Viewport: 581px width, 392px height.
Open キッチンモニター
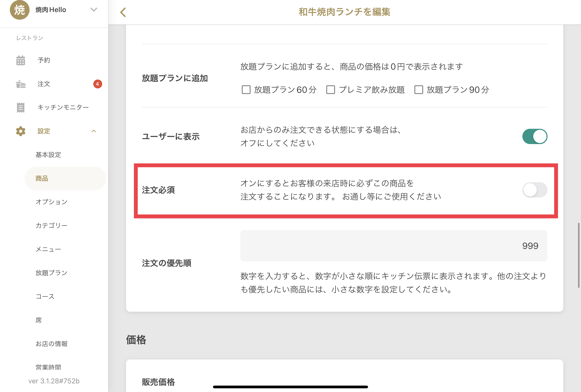pos(63,107)
